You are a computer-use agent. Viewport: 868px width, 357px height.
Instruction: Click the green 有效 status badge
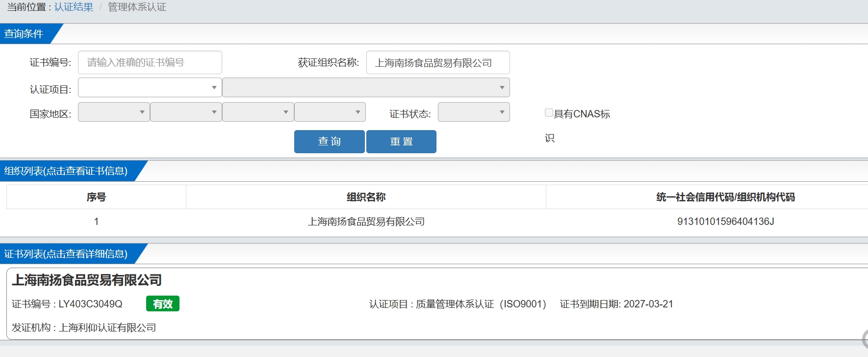point(163,304)
